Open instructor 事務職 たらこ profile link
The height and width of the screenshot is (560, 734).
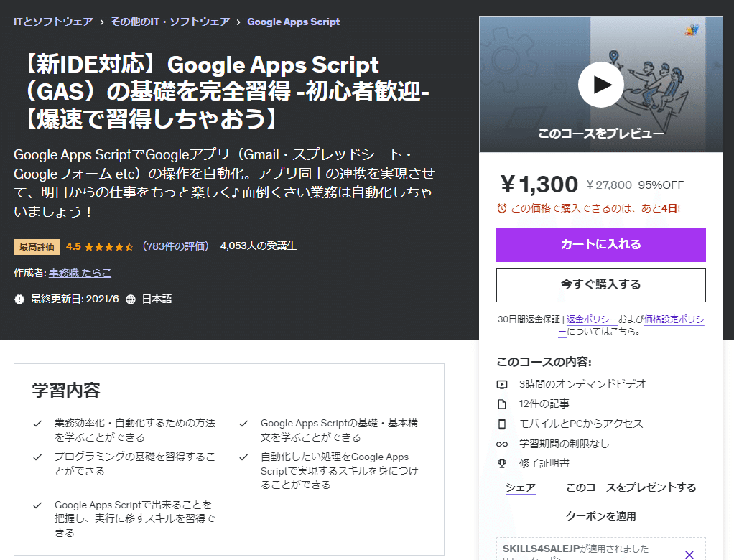pyautogui.click(x=80, y=273)
